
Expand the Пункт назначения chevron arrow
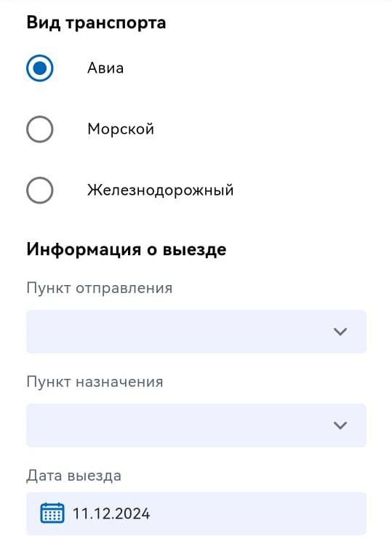pyautogui.click(x=340, y=425)
